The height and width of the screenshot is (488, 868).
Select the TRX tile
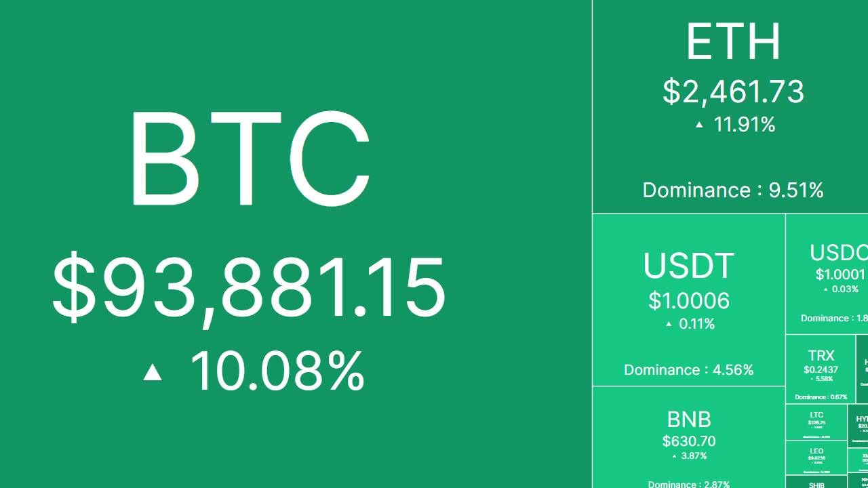821,369
